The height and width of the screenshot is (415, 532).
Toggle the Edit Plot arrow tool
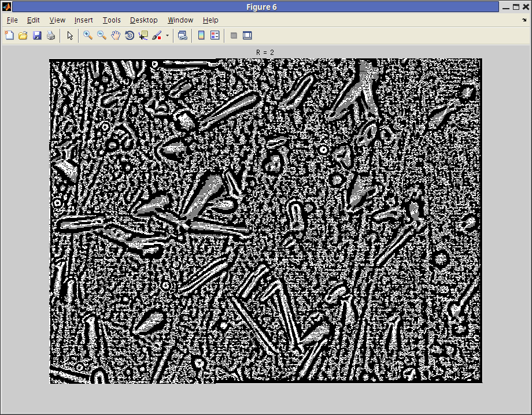(70, 35)
